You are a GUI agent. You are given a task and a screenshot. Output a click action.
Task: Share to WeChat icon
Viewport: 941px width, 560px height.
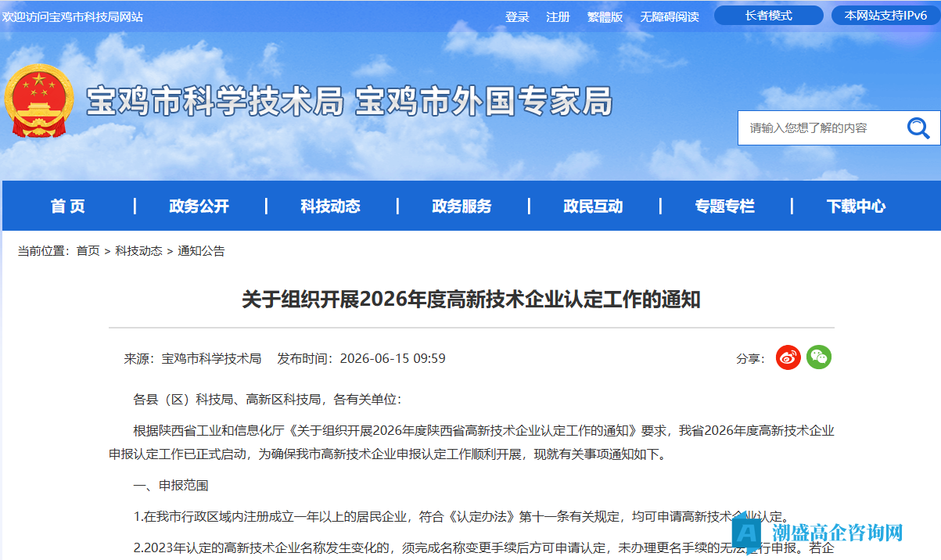[819, 357]
